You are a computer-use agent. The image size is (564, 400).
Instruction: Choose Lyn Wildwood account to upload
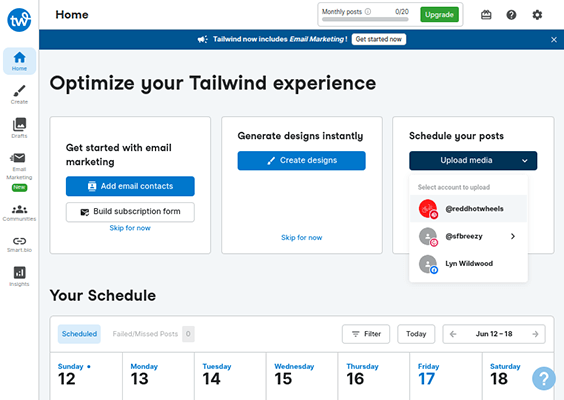click(468, 264)
